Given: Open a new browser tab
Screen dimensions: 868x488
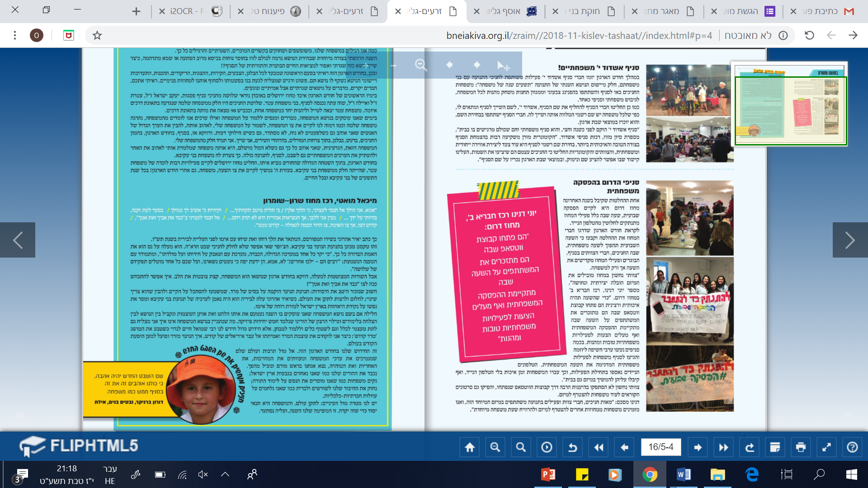Looking at the screenshot, I should click(x=136, y=11).
